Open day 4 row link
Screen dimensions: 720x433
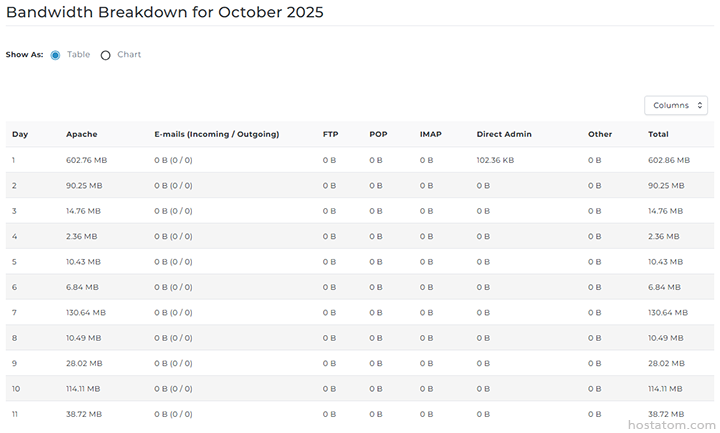(14, 236)
